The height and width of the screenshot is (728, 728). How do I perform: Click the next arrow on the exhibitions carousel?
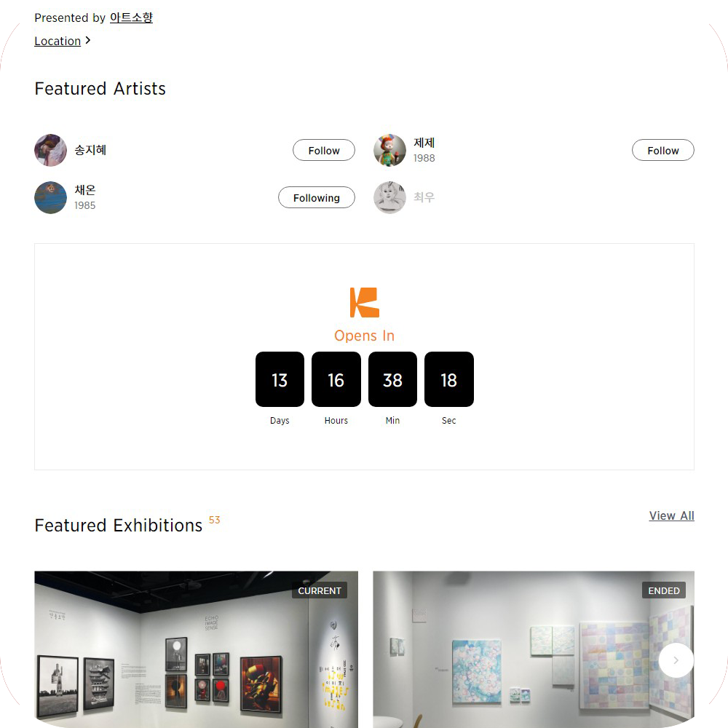tap(676, 660)
